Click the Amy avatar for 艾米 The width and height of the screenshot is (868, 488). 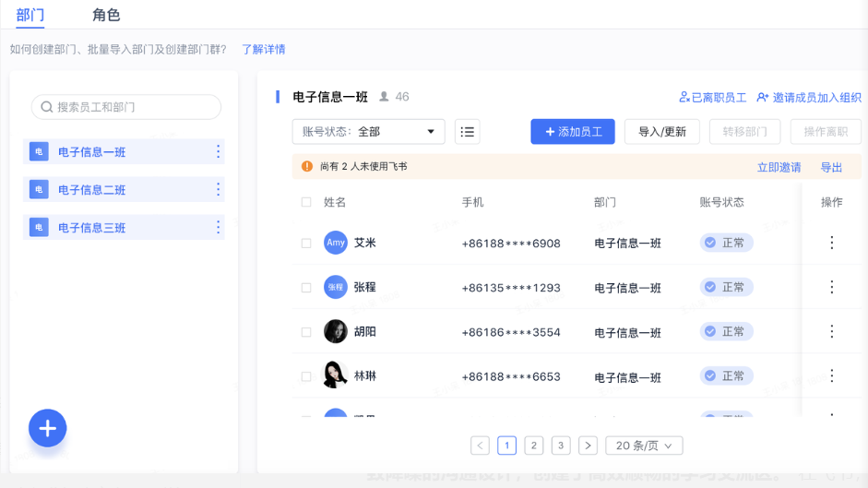(336, 243)
